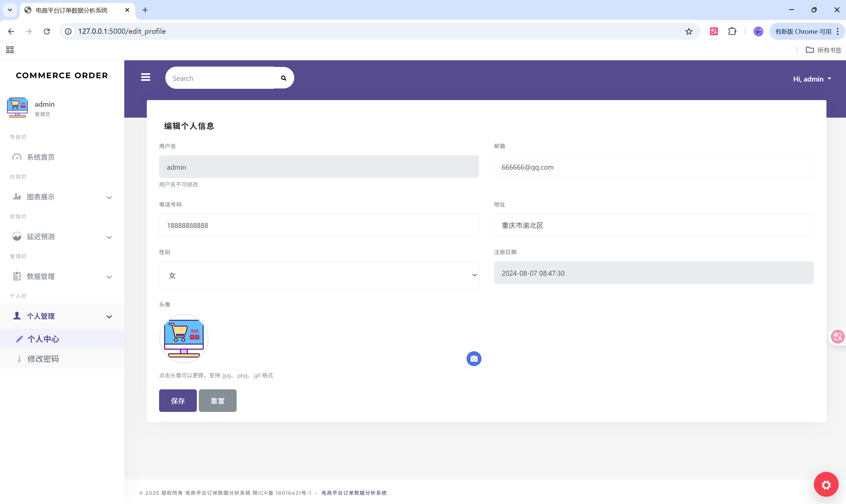Click the 电话号码 phone input field

(x=318, y=225)
